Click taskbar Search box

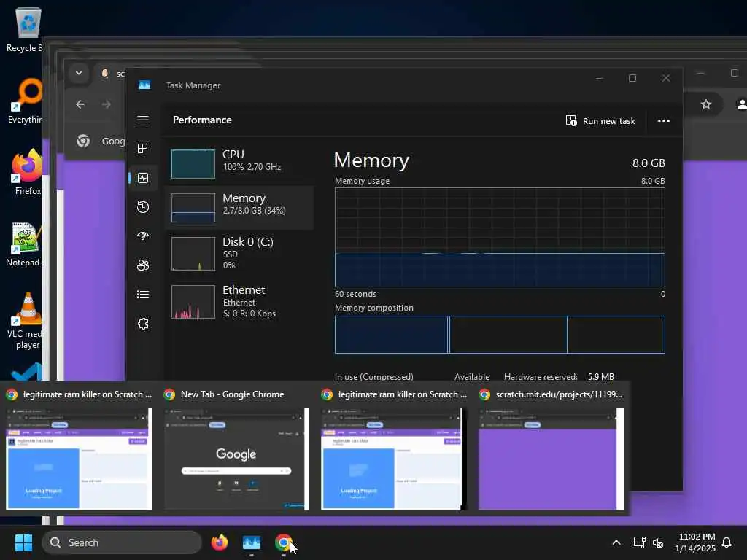pyautogui.click(x=122, y=542)
